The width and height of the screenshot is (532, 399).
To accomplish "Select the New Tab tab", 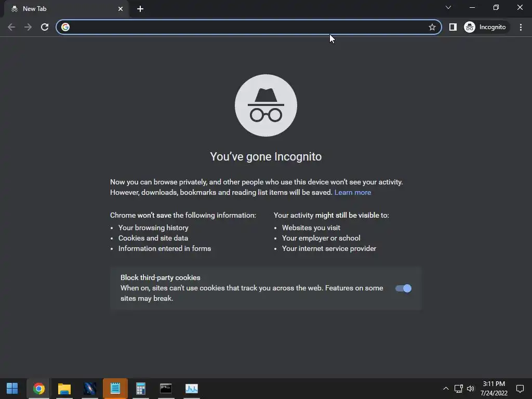I will coord(66,9).
